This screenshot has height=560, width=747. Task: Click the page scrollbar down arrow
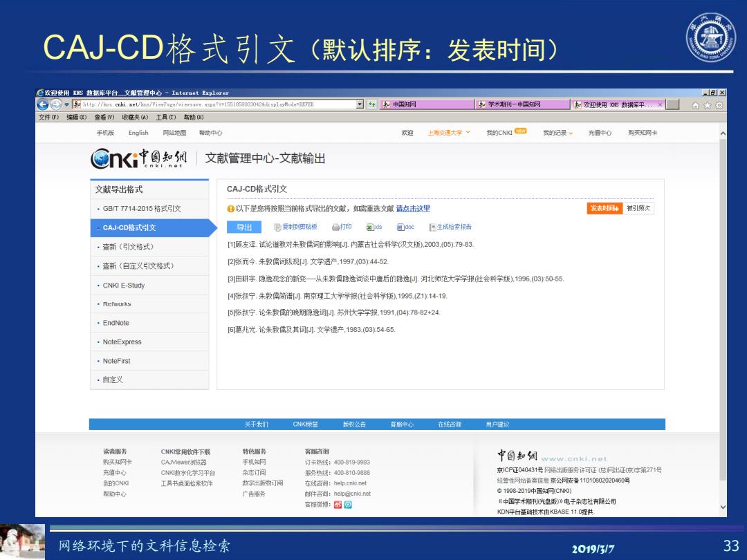tap(723, 507)
